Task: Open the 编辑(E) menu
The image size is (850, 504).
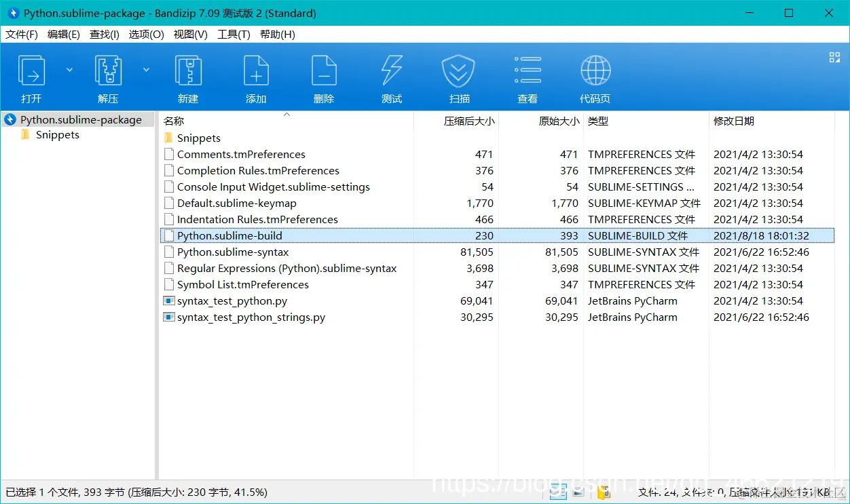Action: click(64, 34)
